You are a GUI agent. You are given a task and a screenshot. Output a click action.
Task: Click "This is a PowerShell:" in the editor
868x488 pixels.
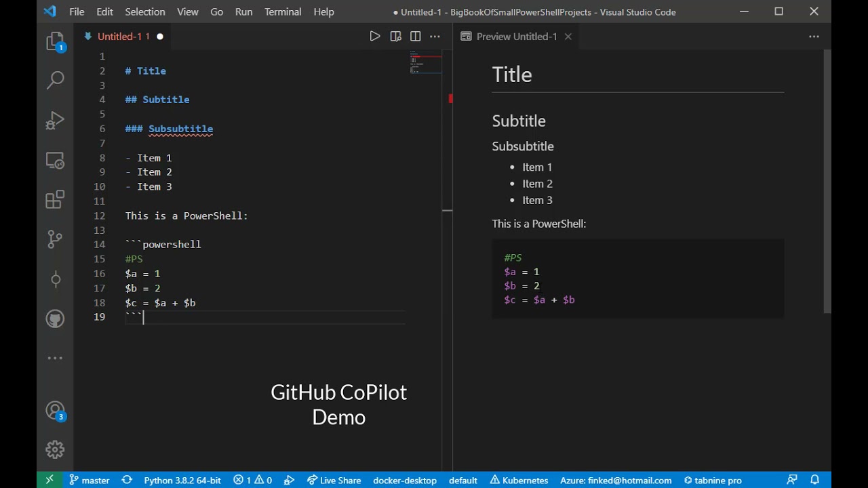click(x=186, y=216)
